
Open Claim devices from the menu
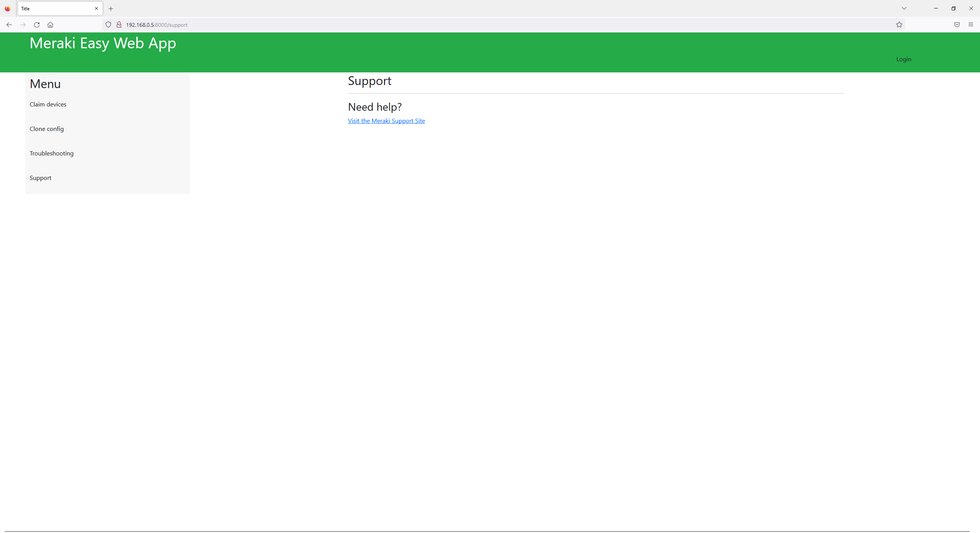coord(48,104)
